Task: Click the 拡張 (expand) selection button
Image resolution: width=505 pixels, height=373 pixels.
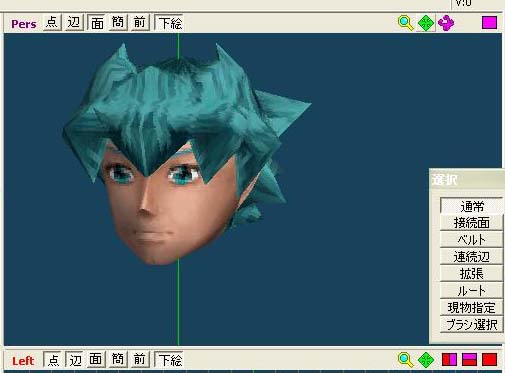Action: point(471,273)
